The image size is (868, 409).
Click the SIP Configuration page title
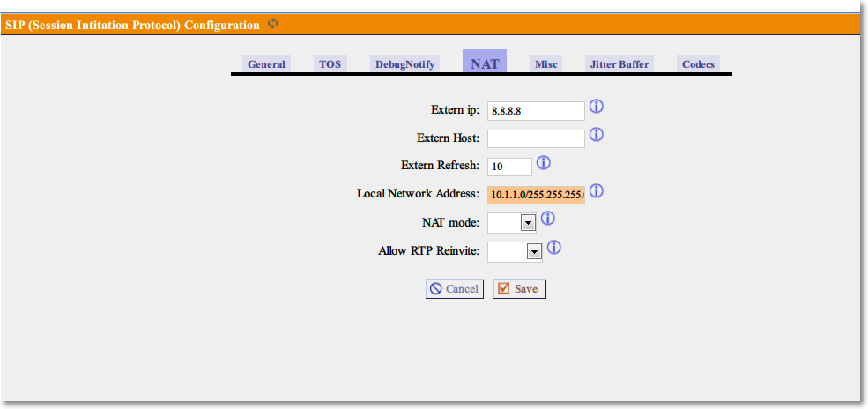[x=132, y=25]
